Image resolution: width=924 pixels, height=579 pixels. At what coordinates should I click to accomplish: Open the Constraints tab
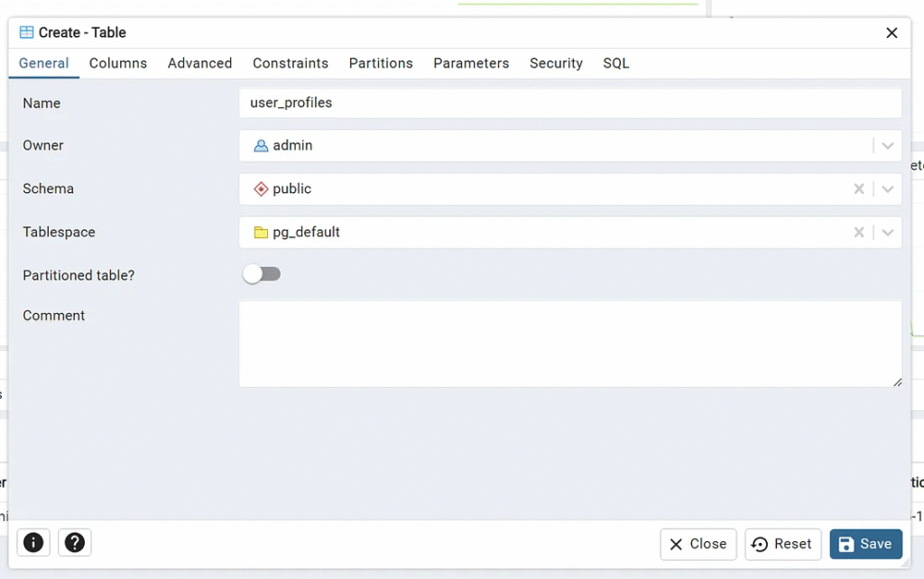tap(291, 64)
